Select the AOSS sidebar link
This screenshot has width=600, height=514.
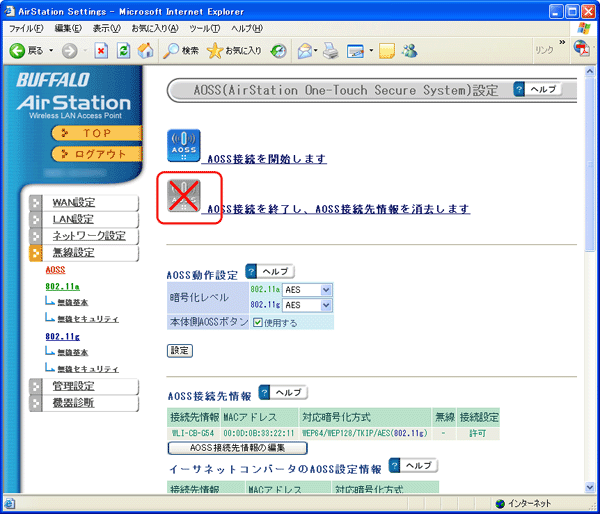point(55,270)
